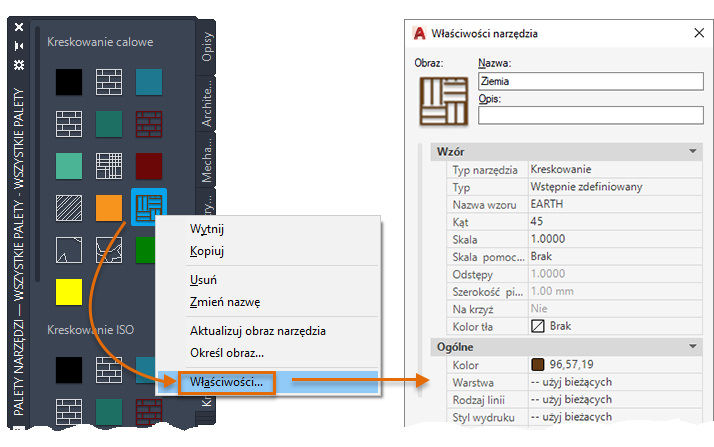Edit the Skala value 1.0000
This screenshot has height=447, width=714.
[615, 239]
